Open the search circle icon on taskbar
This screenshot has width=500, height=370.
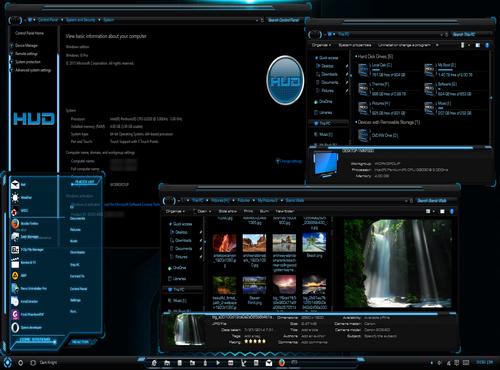21,362
